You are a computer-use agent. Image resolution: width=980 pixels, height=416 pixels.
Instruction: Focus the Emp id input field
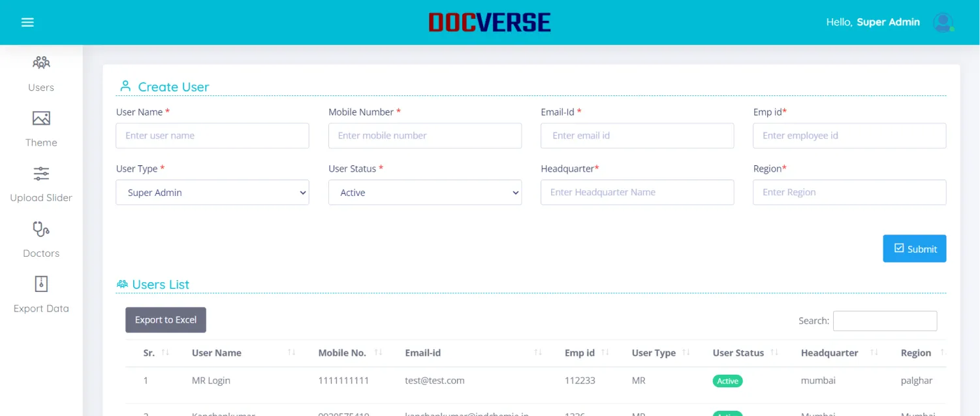click(849, 136)
